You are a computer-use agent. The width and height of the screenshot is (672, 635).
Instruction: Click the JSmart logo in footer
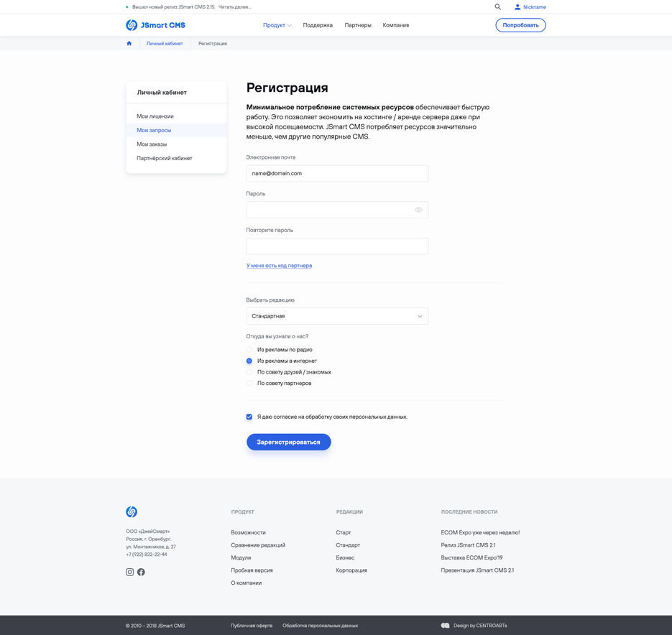click(x=132, y=511)
